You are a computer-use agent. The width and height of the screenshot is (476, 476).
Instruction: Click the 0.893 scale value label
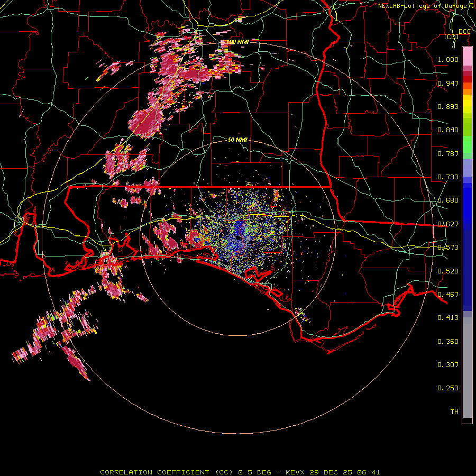(x=448, y=106)
